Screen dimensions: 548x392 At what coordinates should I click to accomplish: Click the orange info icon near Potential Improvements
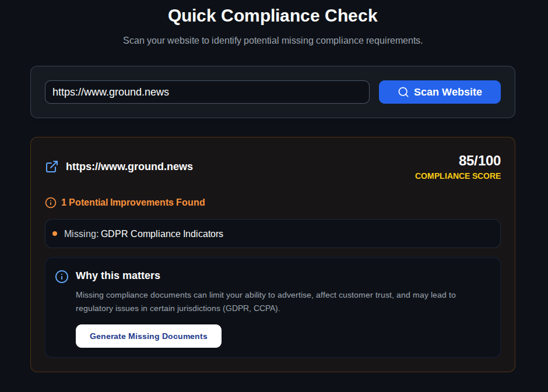click(x=50, y=203)
